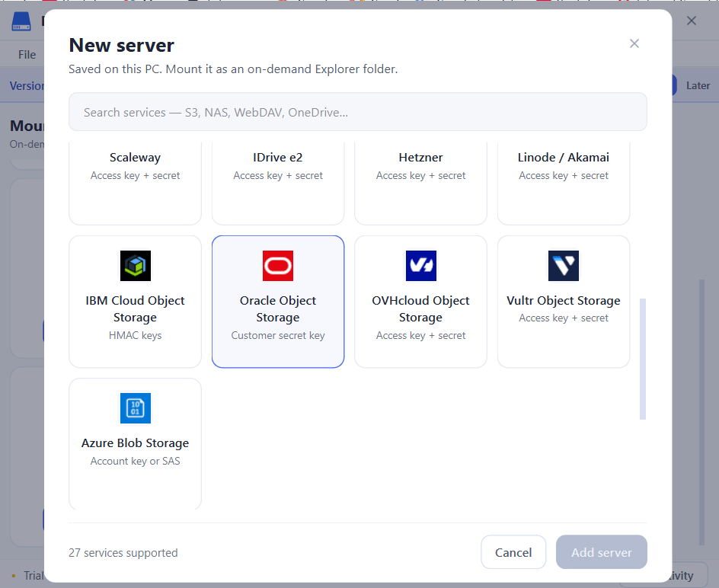This screenshot has width=719, height=588.
Task: Click OVHcloud Object Storage title text
Action: pyautogui.click(x=421, y=308)
